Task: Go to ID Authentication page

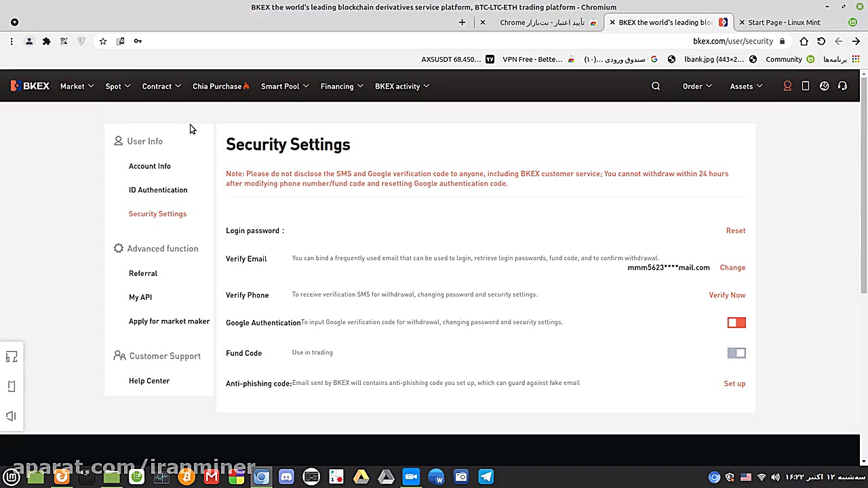Action: 158,190
